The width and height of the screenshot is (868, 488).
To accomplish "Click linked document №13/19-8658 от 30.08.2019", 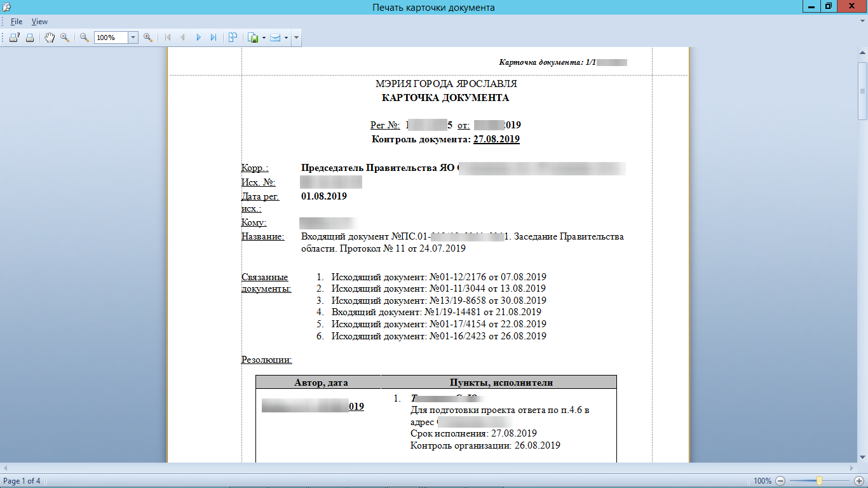I will coord(438,301).
